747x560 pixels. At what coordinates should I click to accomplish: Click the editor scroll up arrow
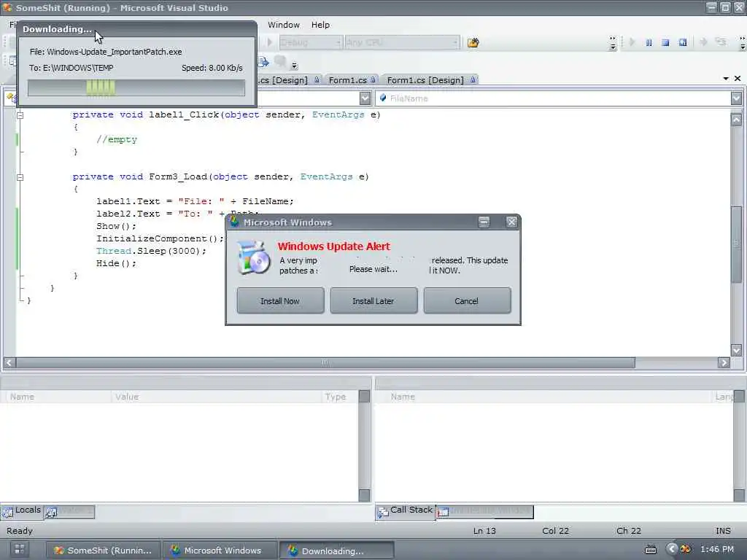736,119
